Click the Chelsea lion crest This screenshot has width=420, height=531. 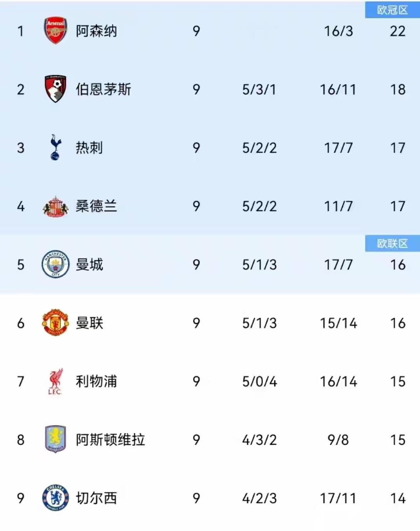56,498
